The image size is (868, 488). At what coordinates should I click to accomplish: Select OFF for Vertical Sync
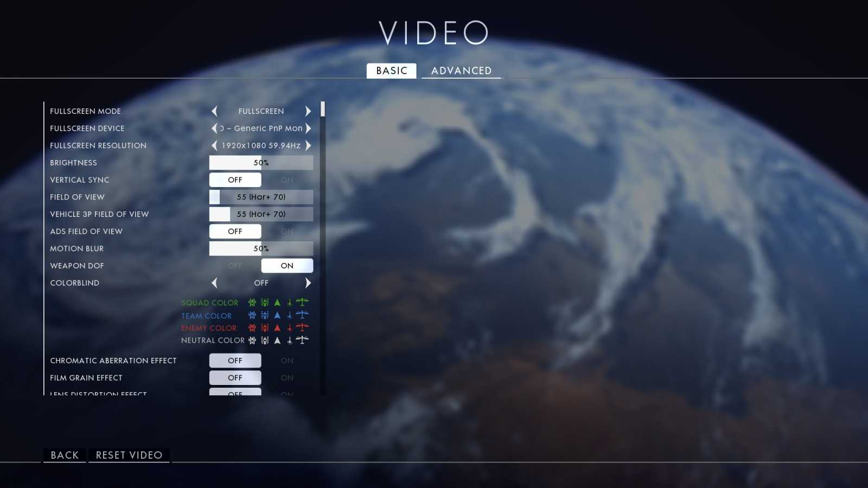tap(235, 180)
